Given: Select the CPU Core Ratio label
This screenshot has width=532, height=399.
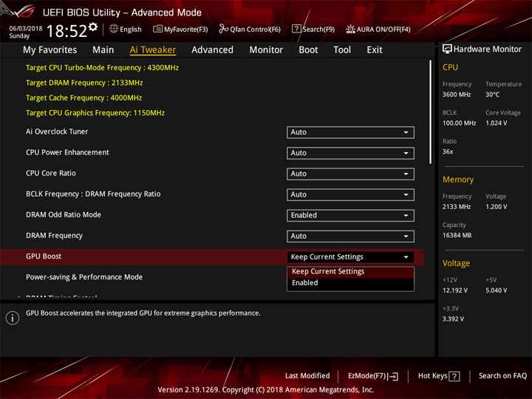Looking at the screenshot, I should tap(51, 173).
